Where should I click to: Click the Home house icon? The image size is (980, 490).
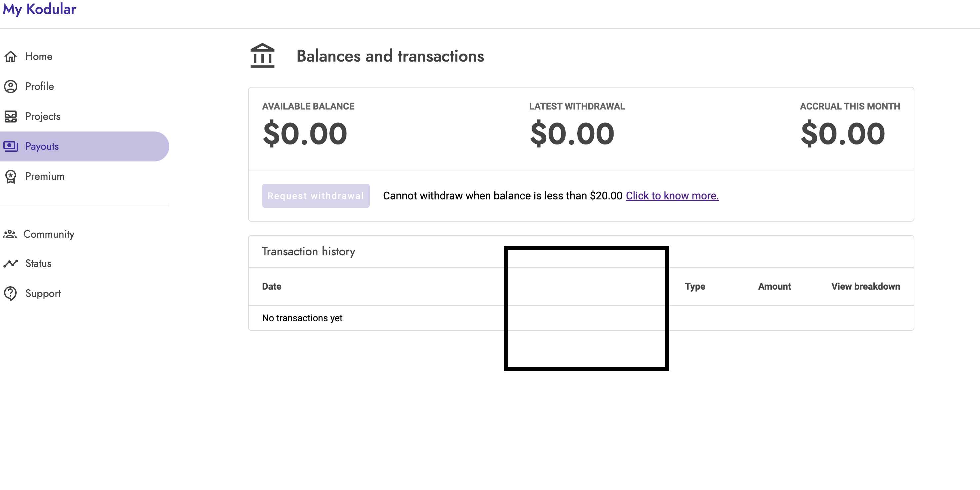coord(11,56)
